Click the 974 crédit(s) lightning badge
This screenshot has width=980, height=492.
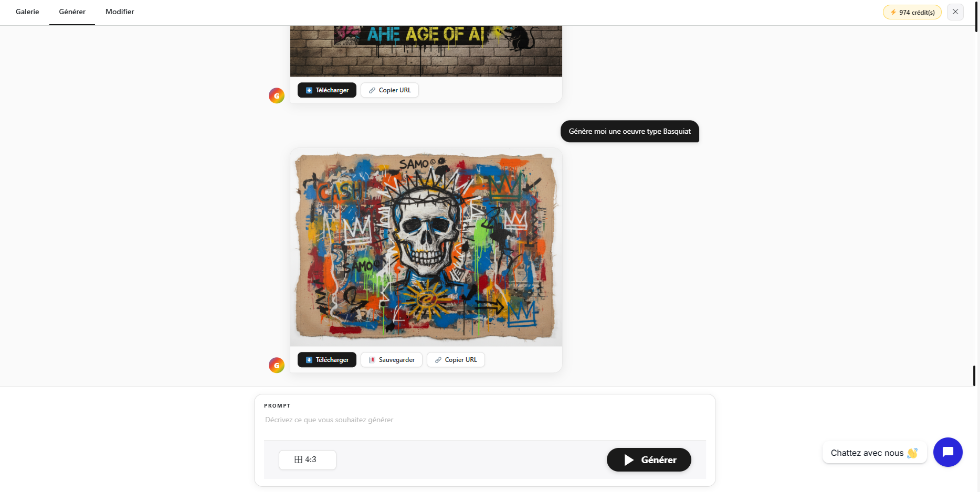912,12
